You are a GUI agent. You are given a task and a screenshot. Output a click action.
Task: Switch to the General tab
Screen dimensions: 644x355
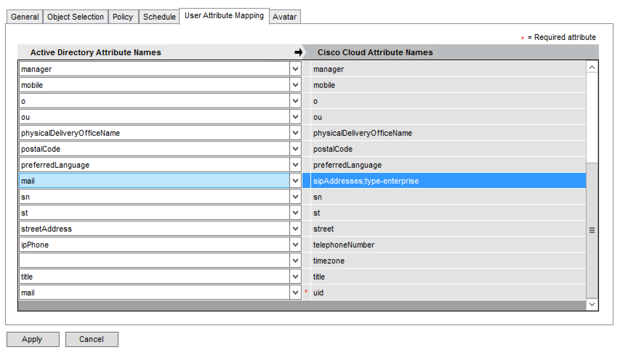tap(25, 17)
